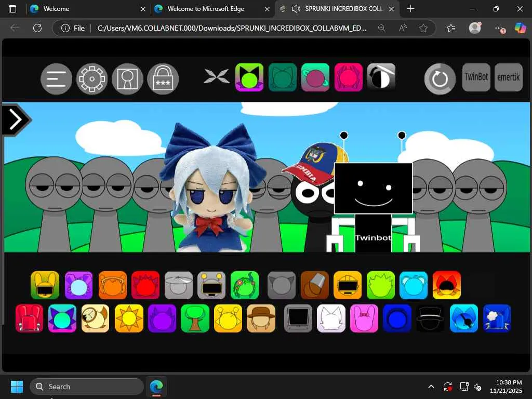Pick the lime green spiky-hair icon
The height and width of the screenshot is (399, 532).
(381, 285)
